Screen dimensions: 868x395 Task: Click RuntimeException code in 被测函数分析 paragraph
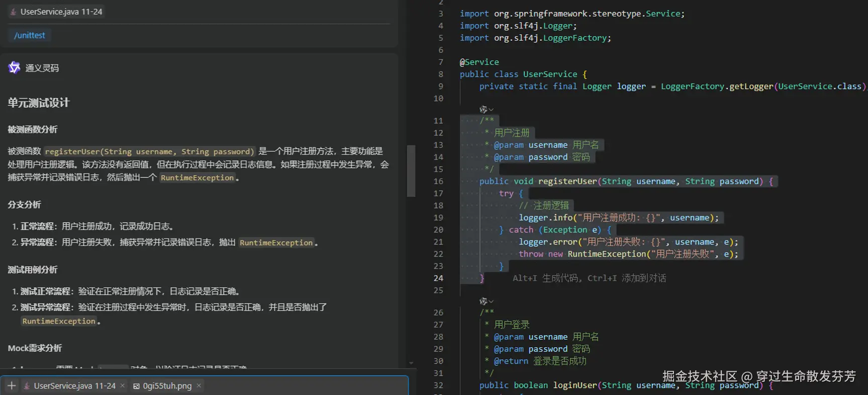[198, 178]
